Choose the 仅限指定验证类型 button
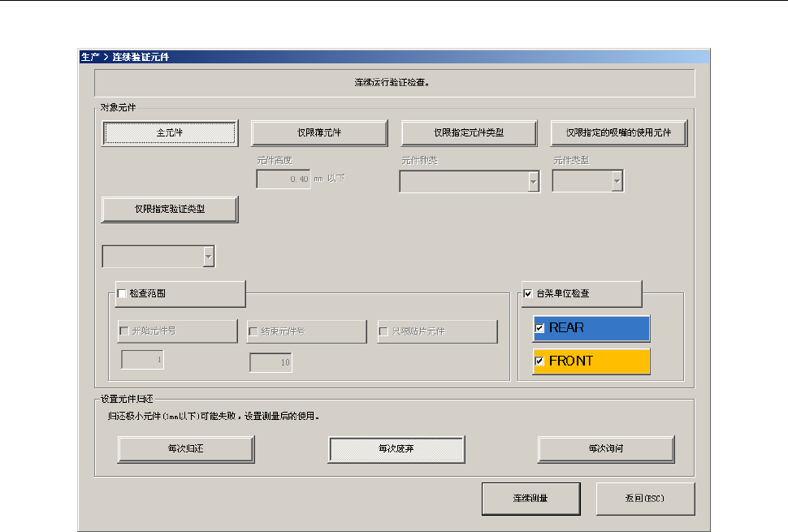 click(170, 210)
